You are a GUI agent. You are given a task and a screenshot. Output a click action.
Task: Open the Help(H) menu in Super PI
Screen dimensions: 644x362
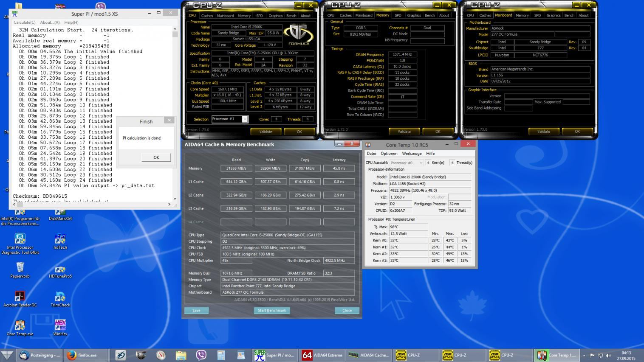click(x=71, y=22)
